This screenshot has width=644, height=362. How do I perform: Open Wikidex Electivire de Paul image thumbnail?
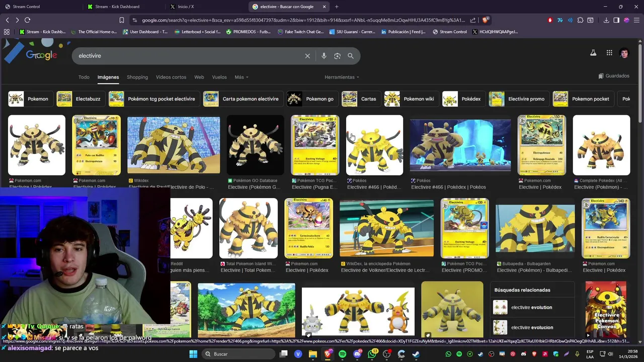click(174, 145)
